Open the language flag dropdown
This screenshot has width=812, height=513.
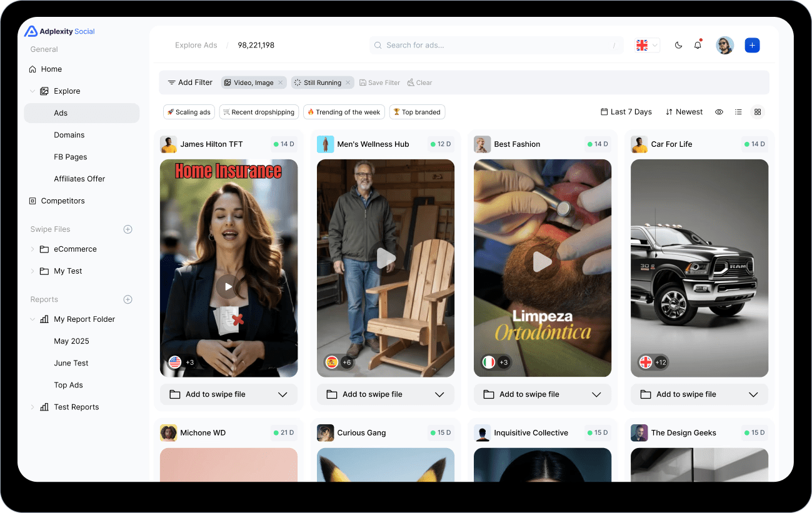(646, 45)
